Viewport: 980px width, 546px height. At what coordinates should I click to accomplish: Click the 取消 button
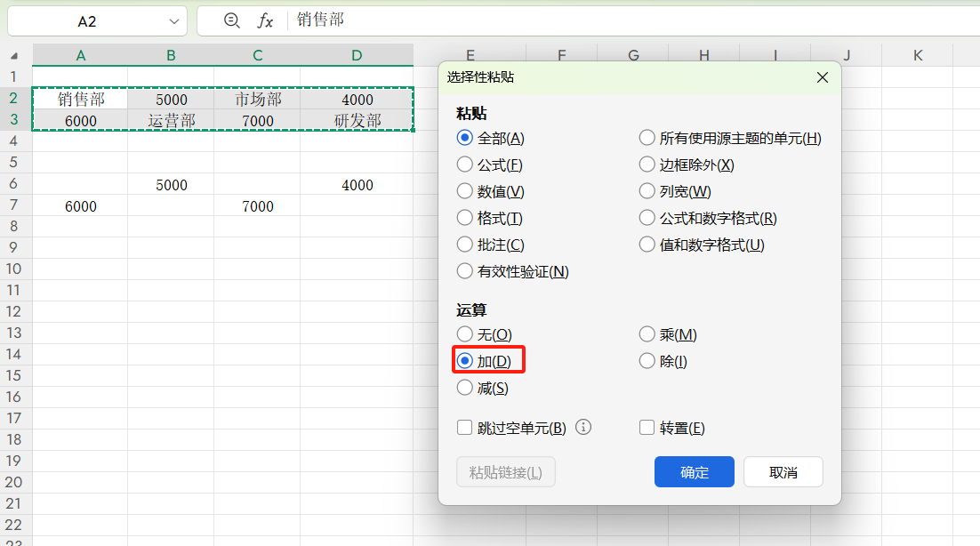[x=783, y=472]
